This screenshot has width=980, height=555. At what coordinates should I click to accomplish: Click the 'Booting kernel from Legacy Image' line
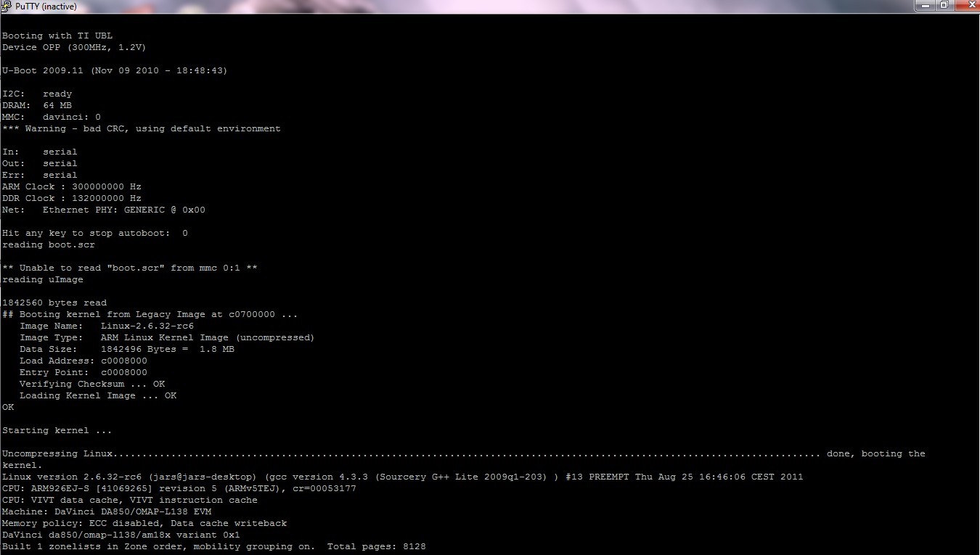click(x=150, y=314)
